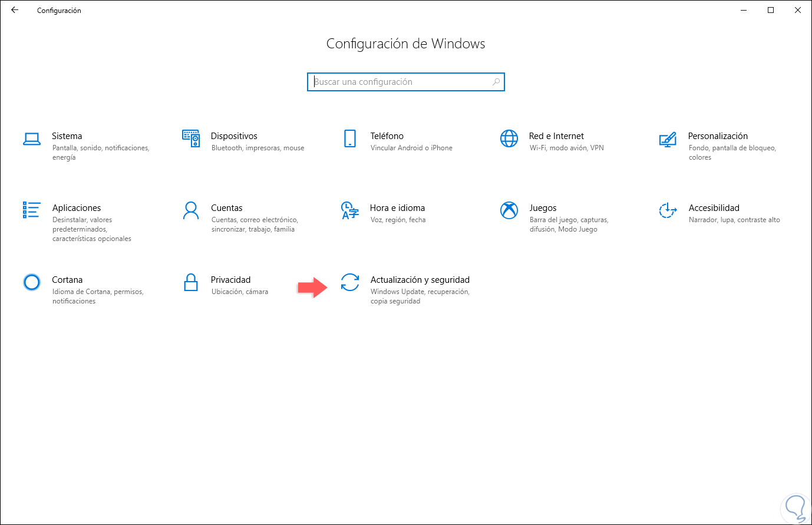Open Accesibilidad settings title
Image resolution: width=812 pixels, height=525 pixels.
pyautogui.click(x=714, y=208)
